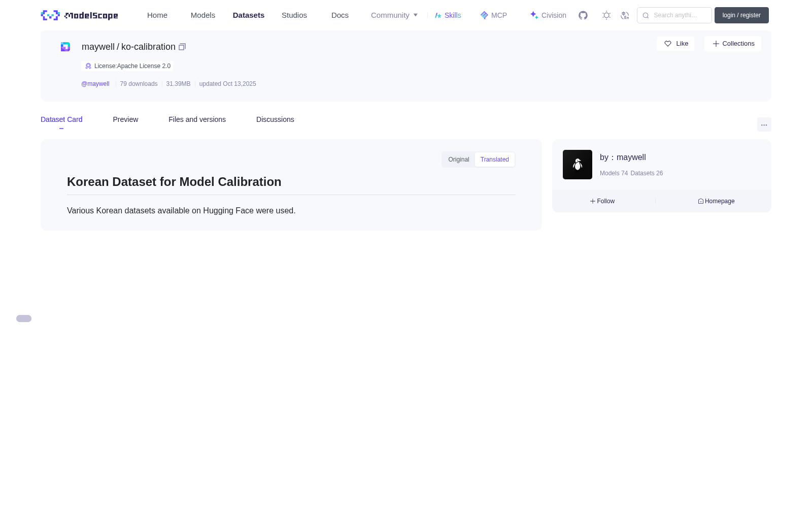This screenshot has height=508, width=812.
Task: Switch dataset card to Original text
Action: (459, 160)
